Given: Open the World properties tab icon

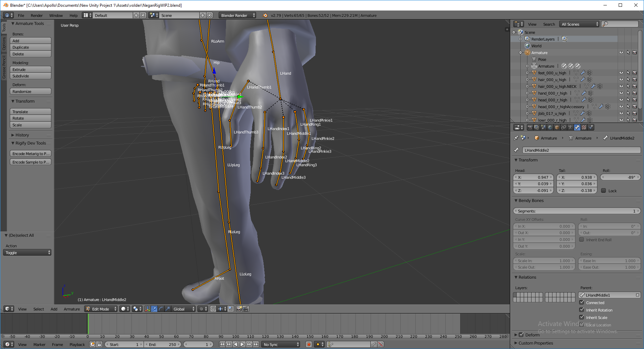Looking at the screenshot, I should [550, 127].
